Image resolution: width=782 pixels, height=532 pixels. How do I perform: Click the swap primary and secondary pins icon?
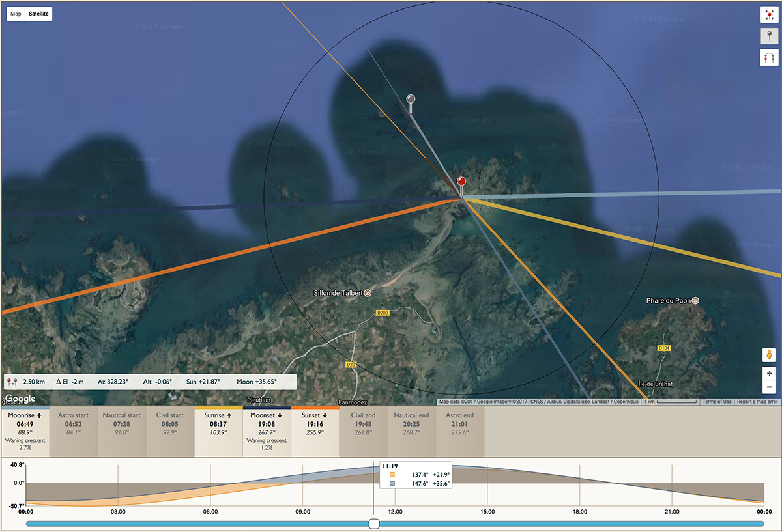click(769, 58)
